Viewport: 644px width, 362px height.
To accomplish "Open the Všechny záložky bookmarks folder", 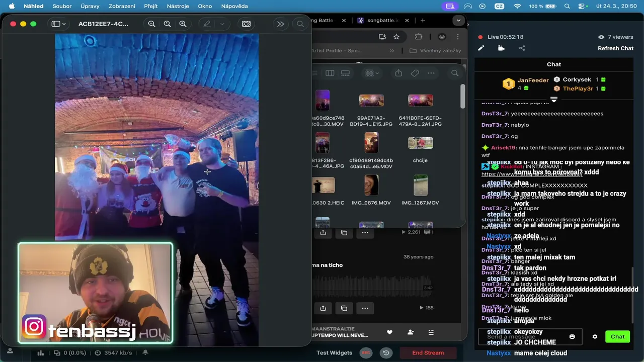I will tap(436, 50).
